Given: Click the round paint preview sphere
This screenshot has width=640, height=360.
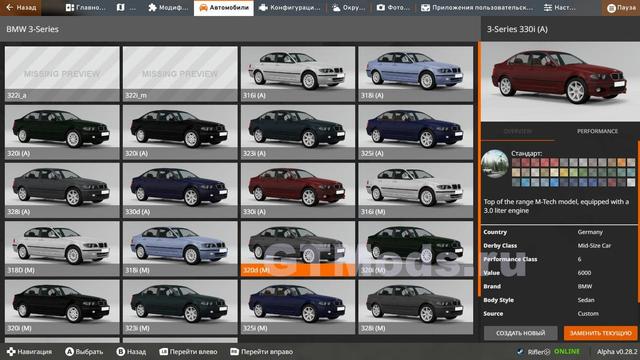Looking at the screenshot, I should tap(495, 164).
